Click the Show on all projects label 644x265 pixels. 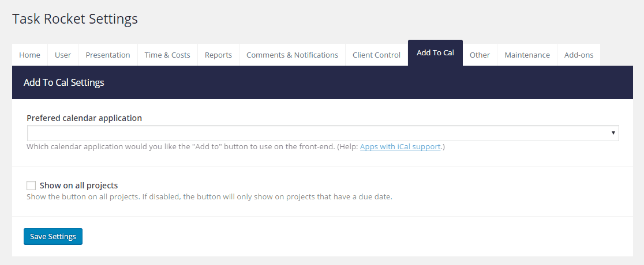coord(79,185)
